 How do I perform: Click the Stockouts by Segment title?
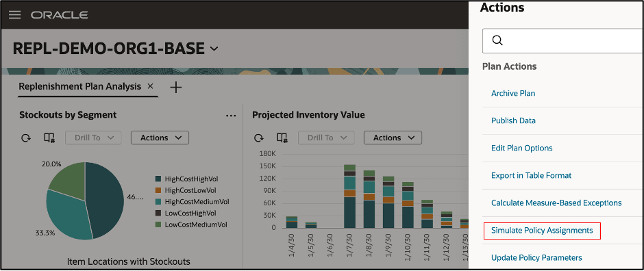(68, 115)
